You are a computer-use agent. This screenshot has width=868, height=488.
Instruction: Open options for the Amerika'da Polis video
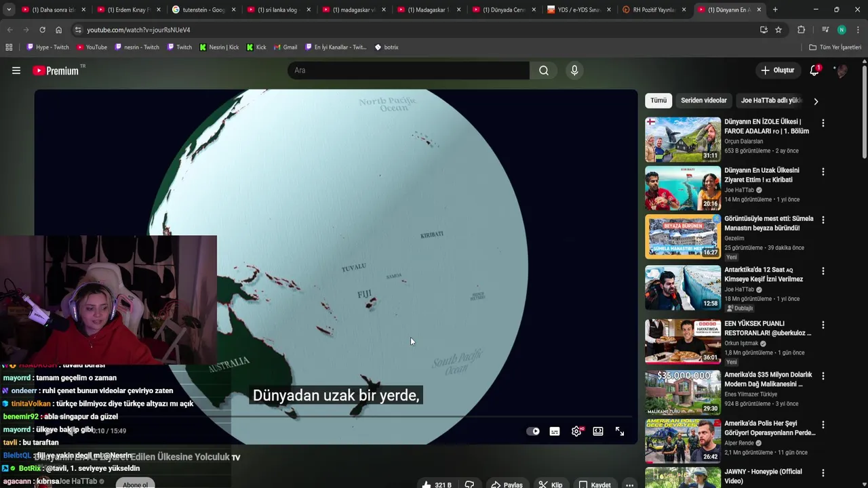click(x=823, y=425)
